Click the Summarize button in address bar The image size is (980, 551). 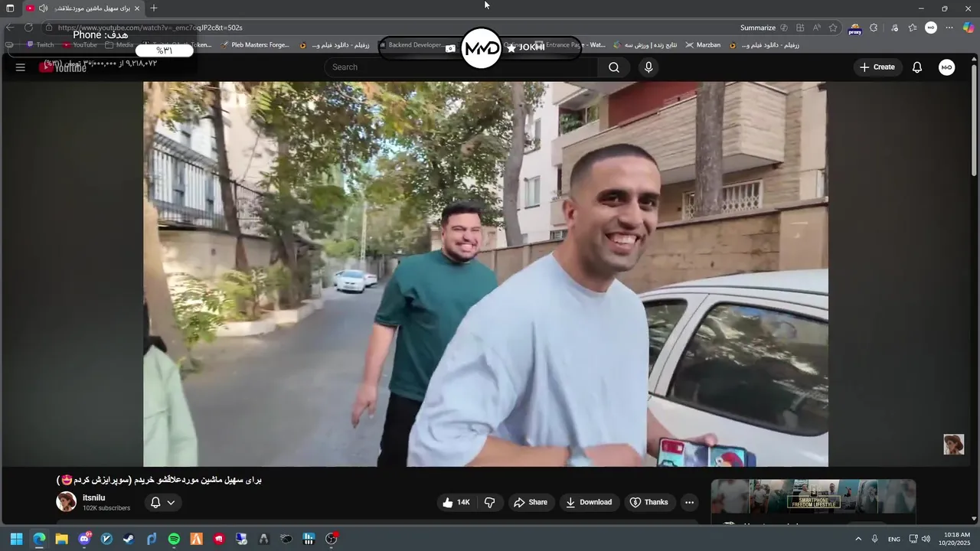(x=758, y=28)
